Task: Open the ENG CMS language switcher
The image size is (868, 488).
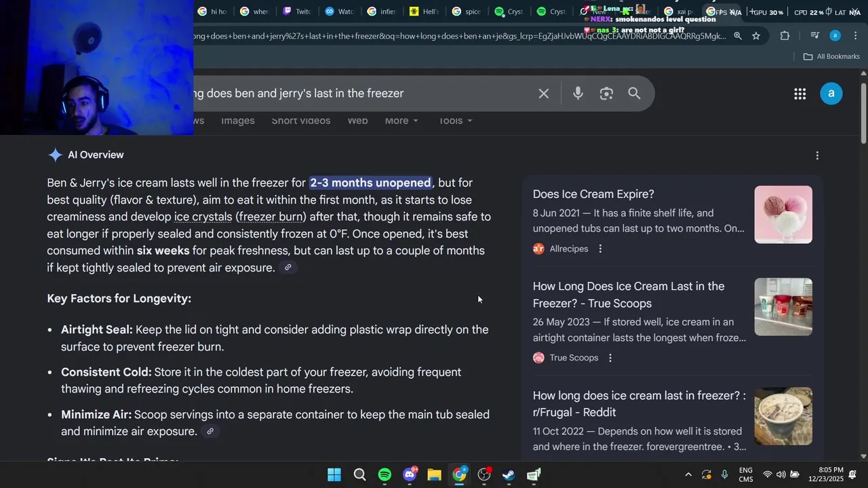Action: pos(745,474)
